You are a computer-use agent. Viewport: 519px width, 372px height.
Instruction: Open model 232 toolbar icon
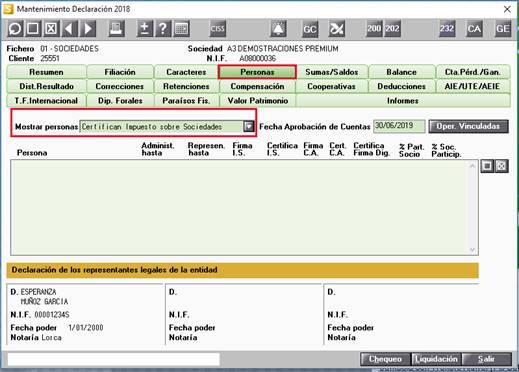click(447, 29)
